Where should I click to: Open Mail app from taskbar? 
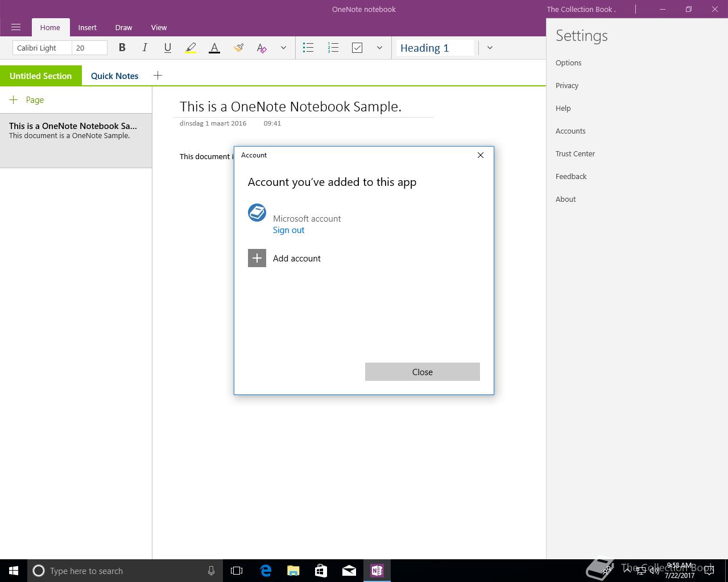pyautogui.click(x=349, y=571)
